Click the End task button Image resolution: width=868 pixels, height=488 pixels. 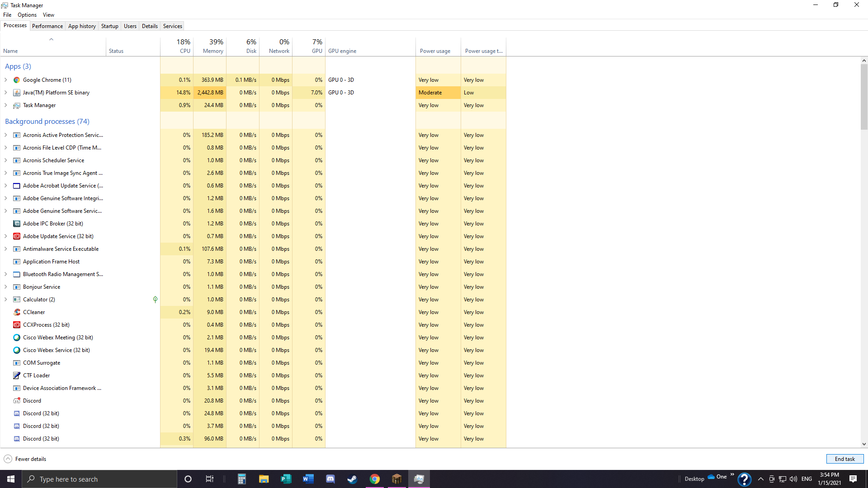tap(844, 459)
